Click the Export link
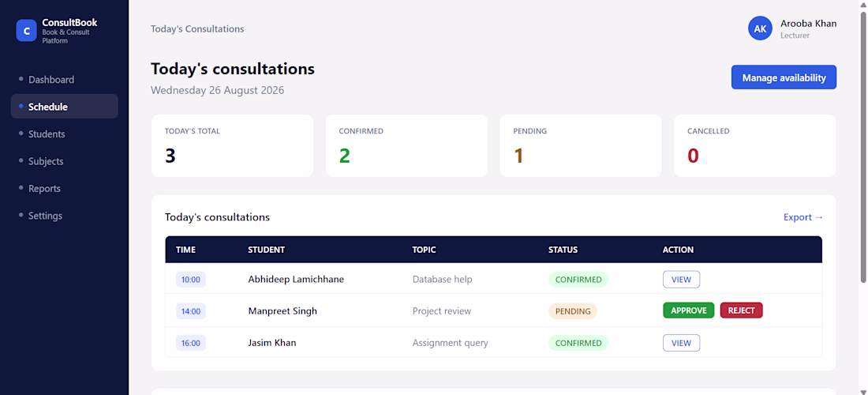 tap(803, 217)
